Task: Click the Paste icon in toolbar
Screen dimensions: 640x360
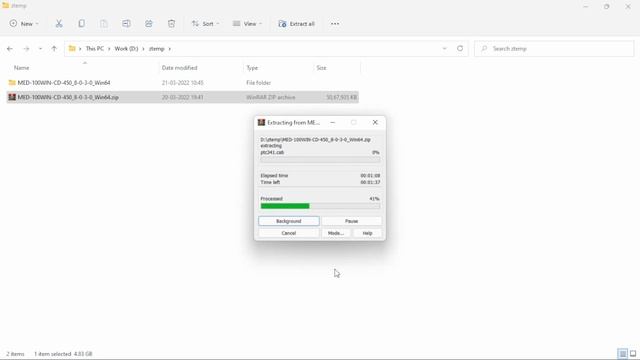Action: (x=104, y=24)
